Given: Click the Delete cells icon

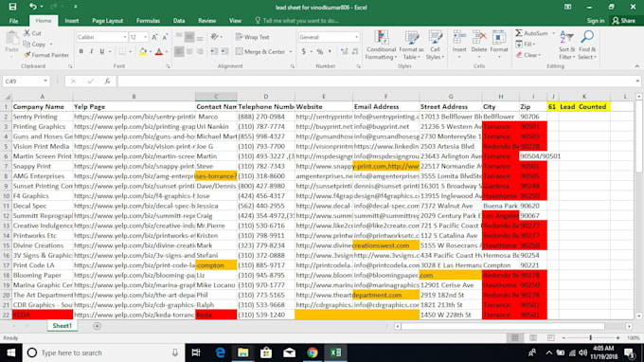Looking at the screenshot, I should tap(478, 38).
